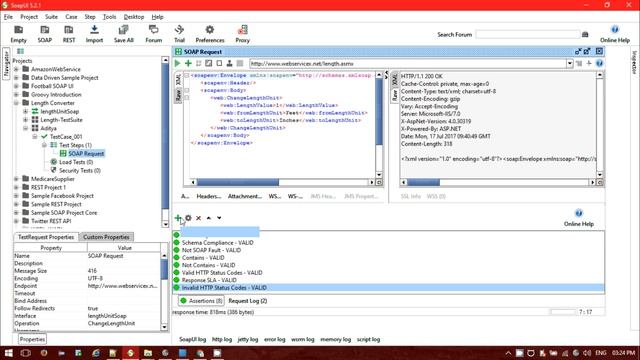Viewport: 640px width, 360px height.
Task: Expand MedicareSupplier project
Action: pyautogui.click(x=16, y=179)
